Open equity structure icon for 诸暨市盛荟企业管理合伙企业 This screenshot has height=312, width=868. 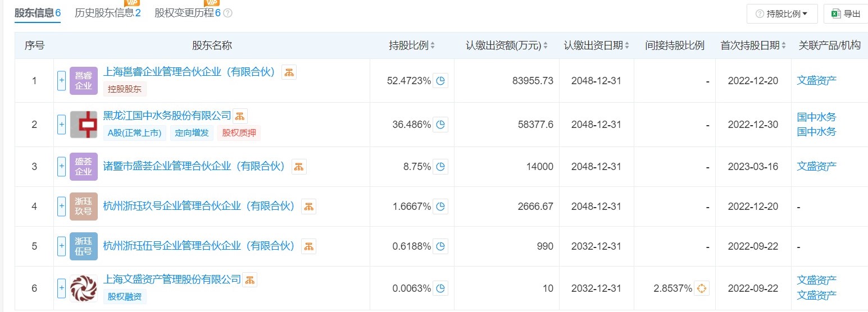coord(299,167)
